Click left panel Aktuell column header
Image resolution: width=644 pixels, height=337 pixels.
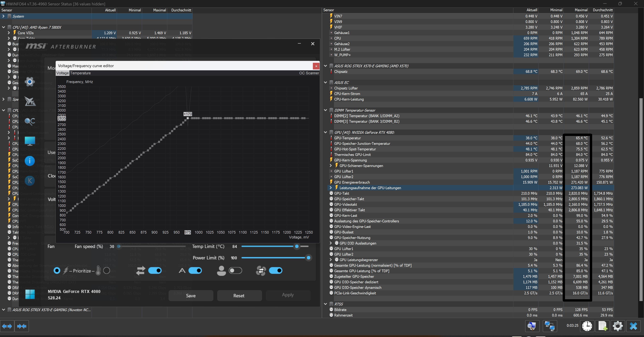tap(104, 10)
